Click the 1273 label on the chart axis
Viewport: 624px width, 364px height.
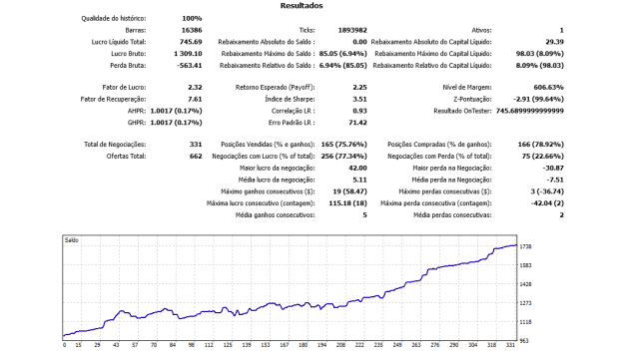point(526,303)
